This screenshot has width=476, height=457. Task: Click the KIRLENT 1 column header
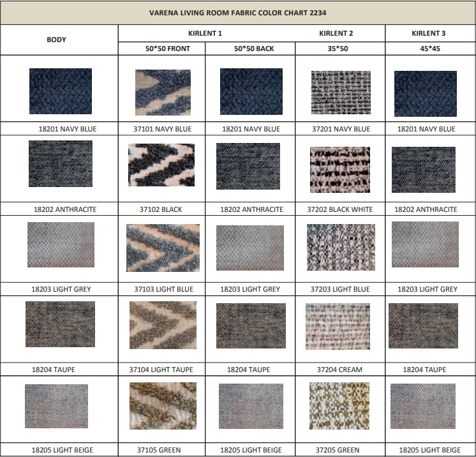tap(205, 33)
